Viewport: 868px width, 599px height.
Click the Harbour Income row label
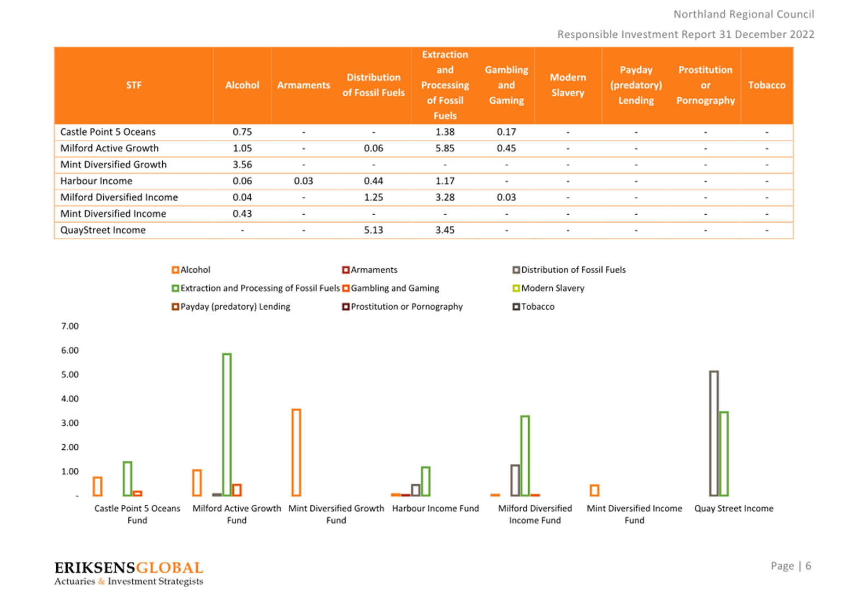(x=96, y=181)
